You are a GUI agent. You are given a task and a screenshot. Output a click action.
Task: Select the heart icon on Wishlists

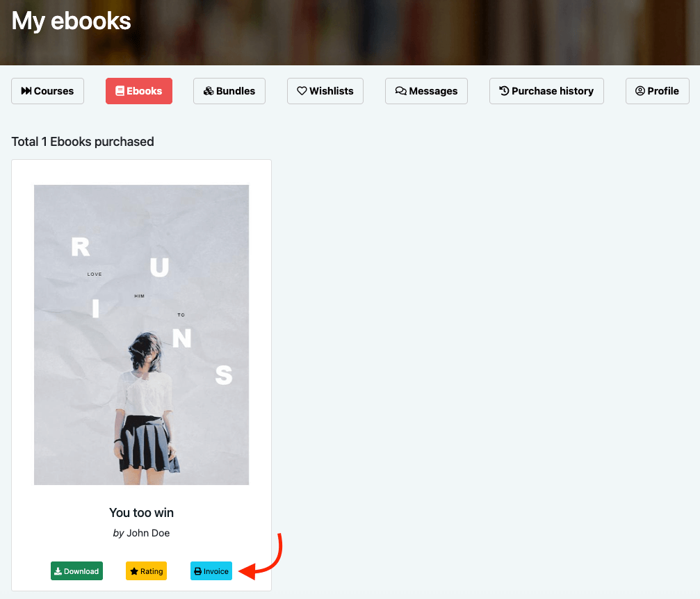point(302,90)
